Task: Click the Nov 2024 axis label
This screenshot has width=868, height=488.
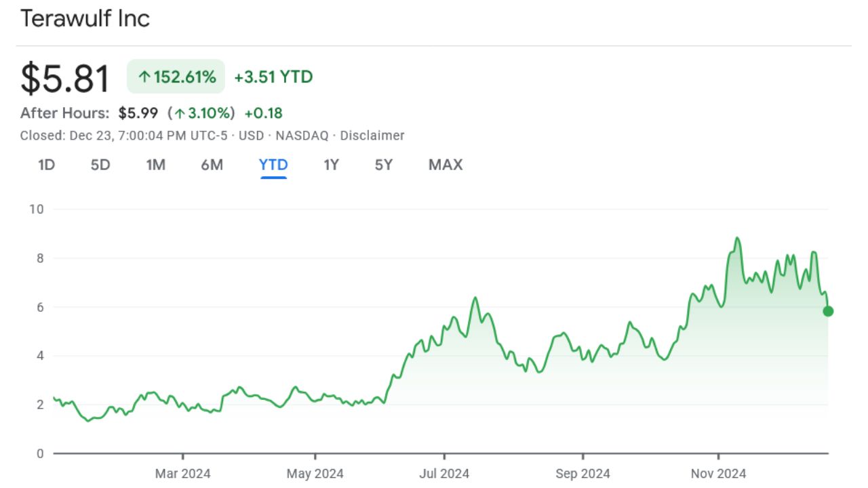Action: [x=718, y=473]
